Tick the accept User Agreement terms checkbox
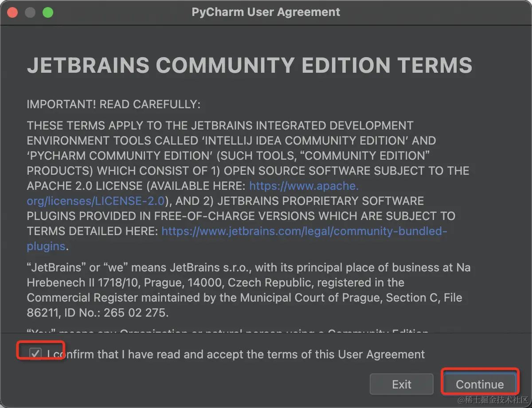This screenshot has width=532, height=408. pyautogui.click(x=35, y=354)
